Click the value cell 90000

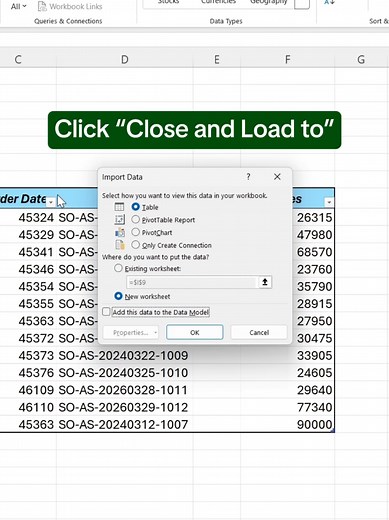point(287,425)
